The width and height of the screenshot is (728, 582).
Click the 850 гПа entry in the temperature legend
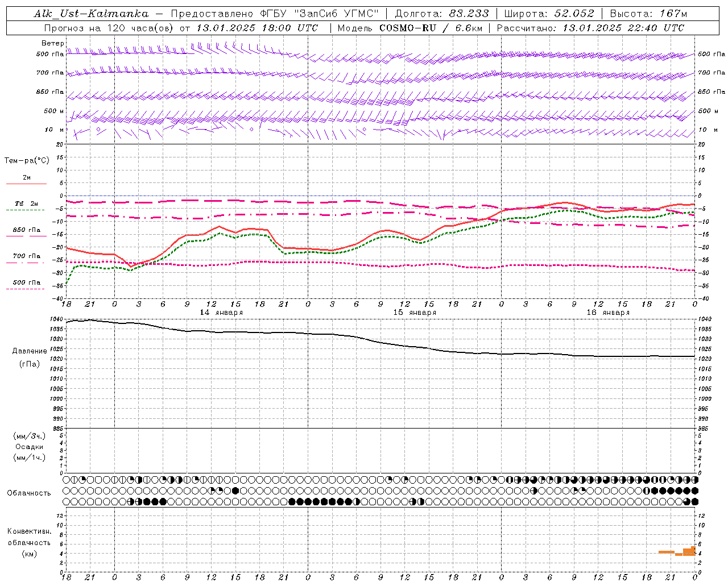click(x=27, y=230)
